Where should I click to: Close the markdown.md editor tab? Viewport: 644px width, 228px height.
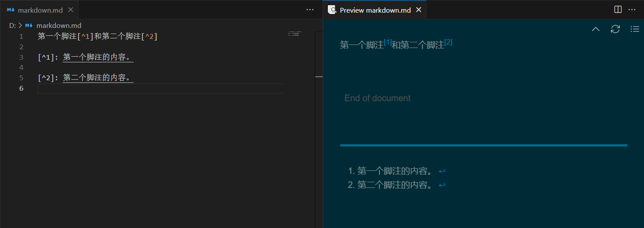(x=71, y=10)
